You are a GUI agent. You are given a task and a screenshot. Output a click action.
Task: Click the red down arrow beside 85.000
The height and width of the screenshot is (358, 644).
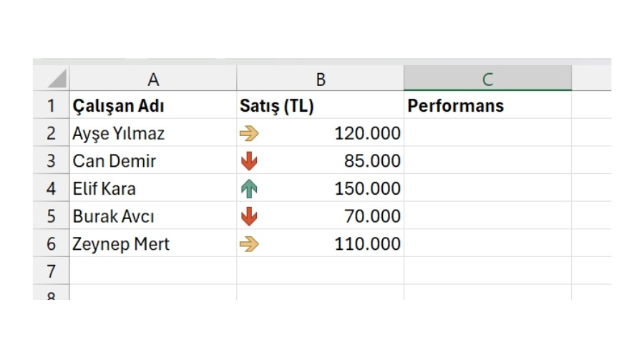coord(249,161)
